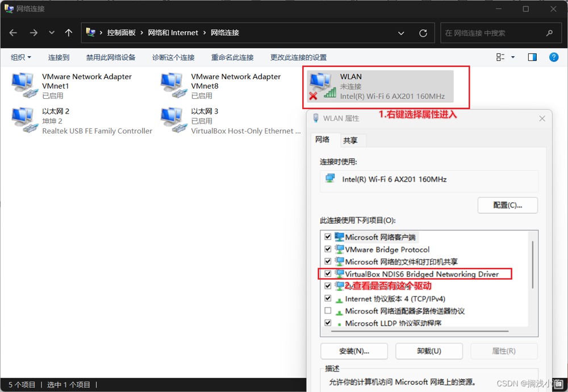Open help with the blue question icon

pos(553,57)
